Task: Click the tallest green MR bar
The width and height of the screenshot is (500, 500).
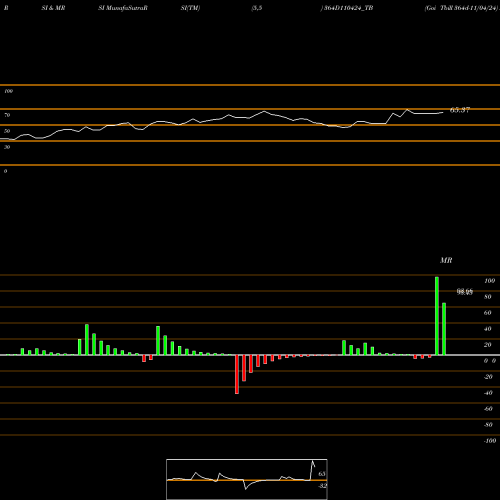Action: [437, 316]
